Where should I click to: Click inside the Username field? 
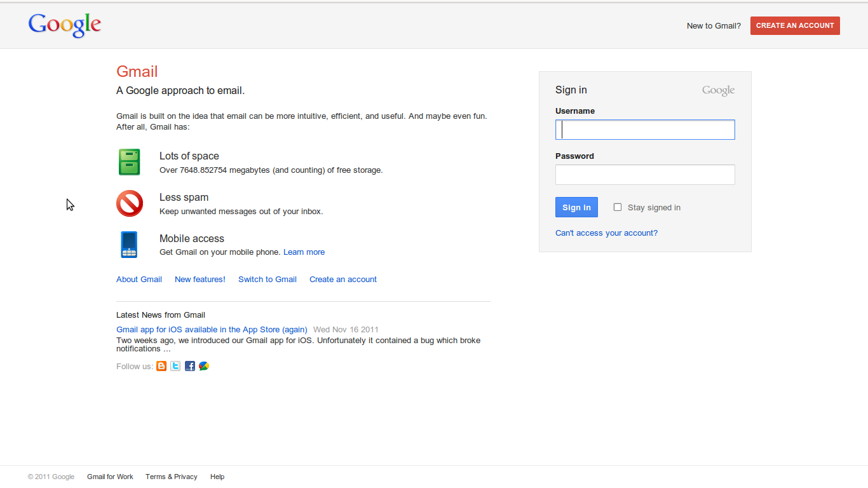click(x=644, y=129)
